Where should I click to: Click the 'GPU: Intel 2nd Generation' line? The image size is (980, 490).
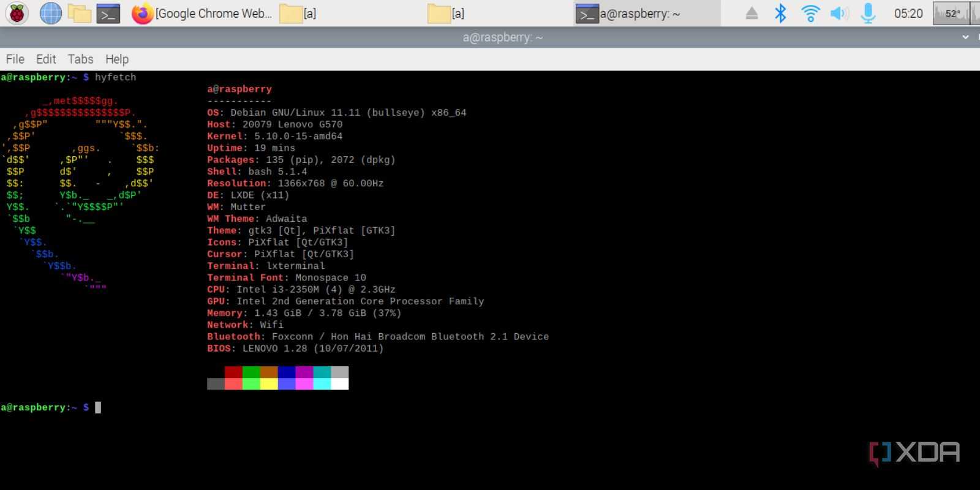pos(345,301)
